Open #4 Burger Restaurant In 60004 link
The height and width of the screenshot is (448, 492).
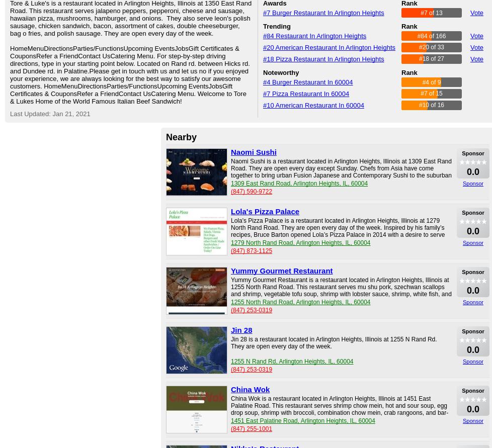[308, 82]
